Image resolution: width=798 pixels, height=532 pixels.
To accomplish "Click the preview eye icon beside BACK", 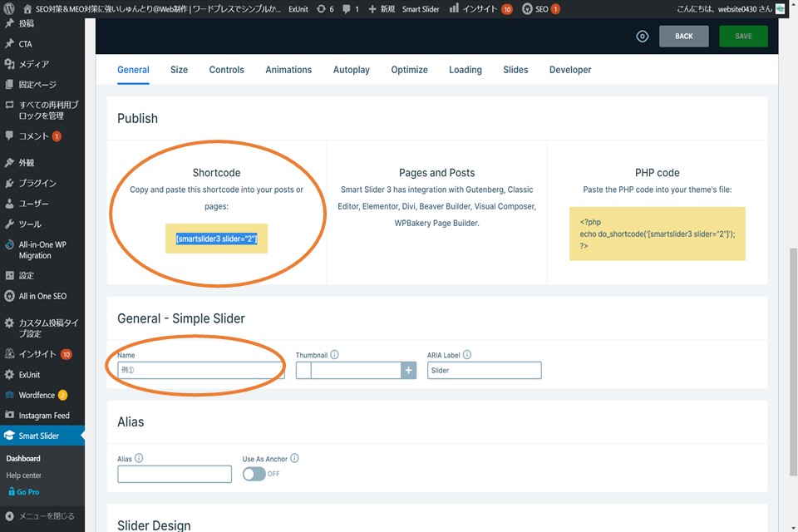I will [643, 36].
